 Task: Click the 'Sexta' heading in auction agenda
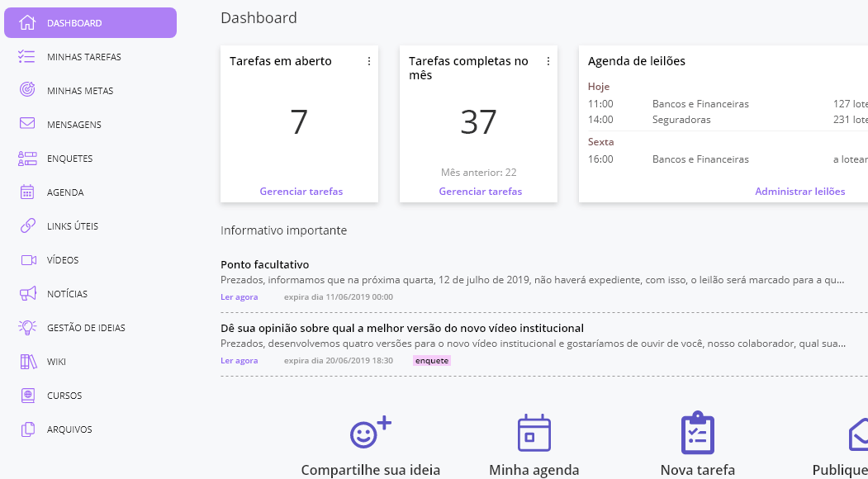click(x=600, y=142)
